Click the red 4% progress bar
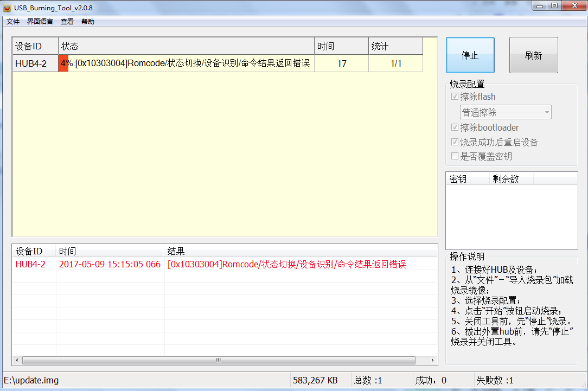The image size is (588, 391). tap(63, 63)
